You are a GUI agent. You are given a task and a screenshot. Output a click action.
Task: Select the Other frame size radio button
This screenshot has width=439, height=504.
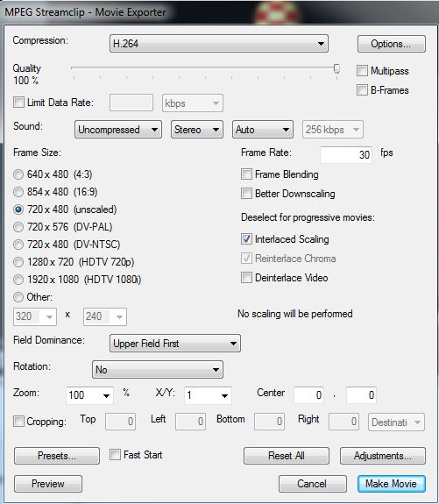pyautogui.click(x=18, y=297)
